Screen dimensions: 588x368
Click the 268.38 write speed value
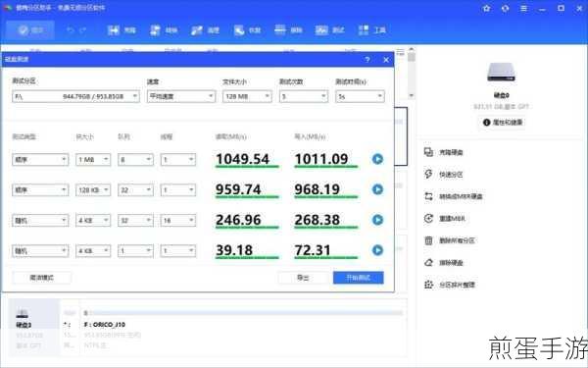pos(318,220)
